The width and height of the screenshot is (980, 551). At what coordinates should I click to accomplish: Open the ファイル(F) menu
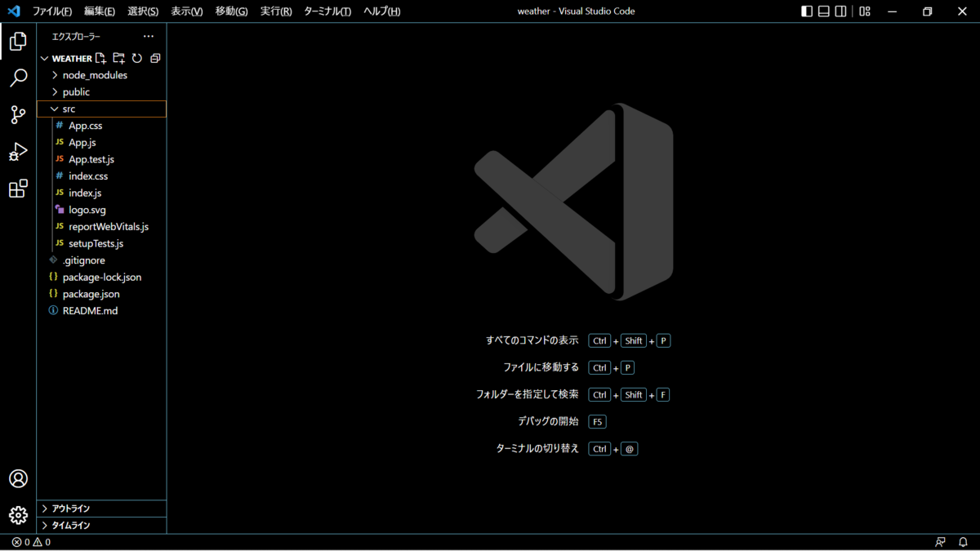52,11
